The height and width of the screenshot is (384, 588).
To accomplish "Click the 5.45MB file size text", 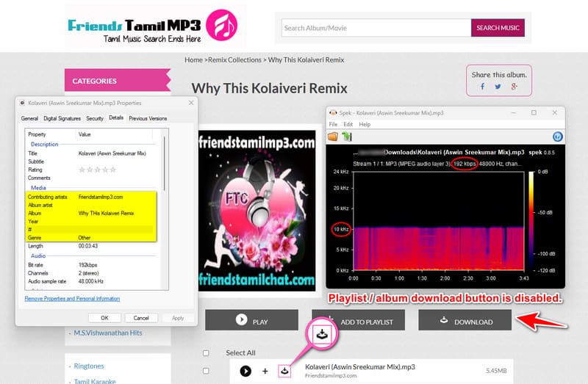I will pyautogui.click(x=496, y=371).
